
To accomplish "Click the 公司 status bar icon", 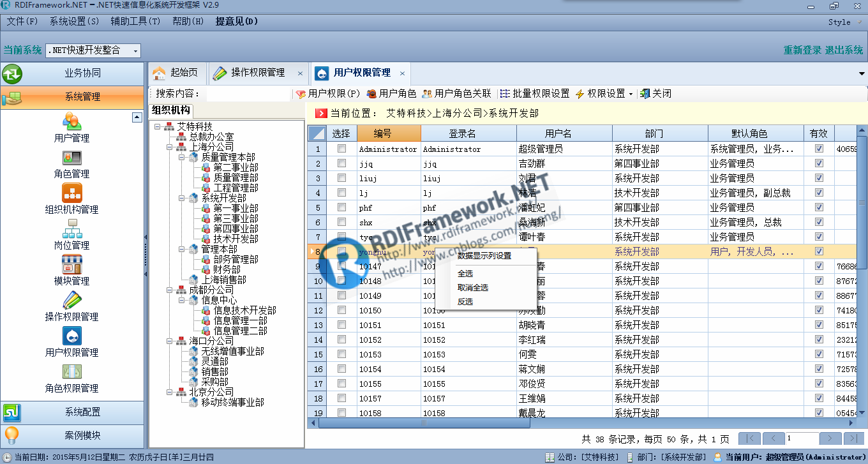I will [550, 457].
